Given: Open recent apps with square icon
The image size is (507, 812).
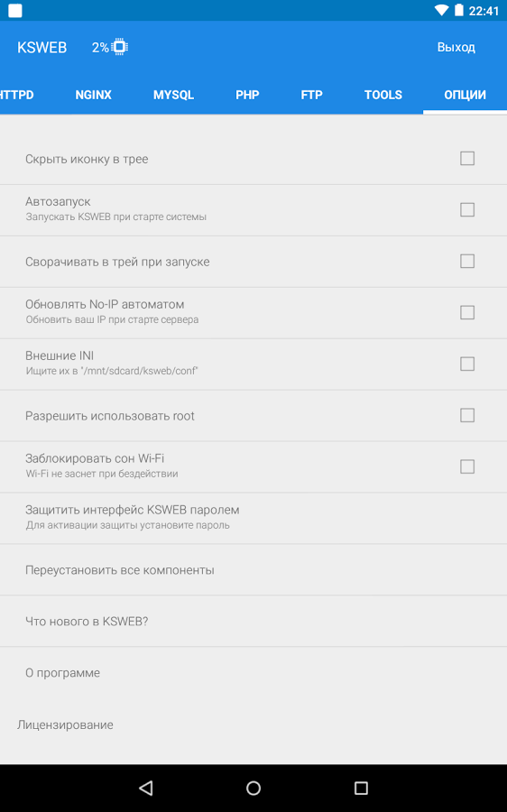Looking at the screenshot, I should [x=361, y=788].
